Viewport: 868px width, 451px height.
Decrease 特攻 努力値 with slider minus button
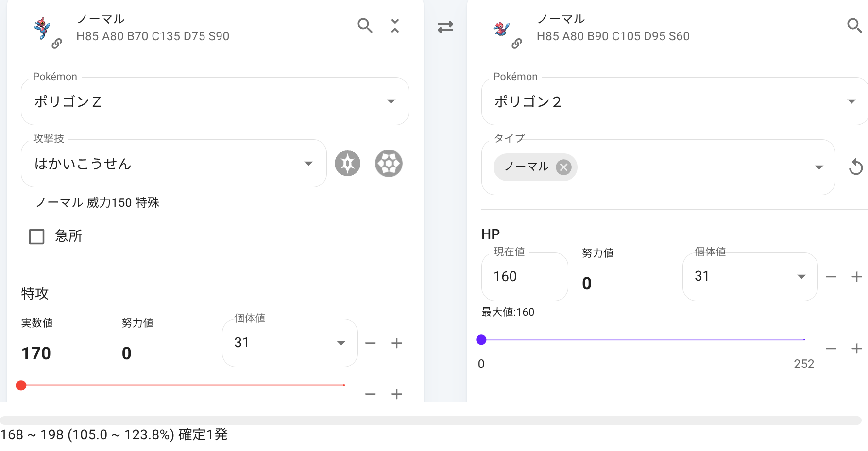pyautogui.click(x=371, y=394)
